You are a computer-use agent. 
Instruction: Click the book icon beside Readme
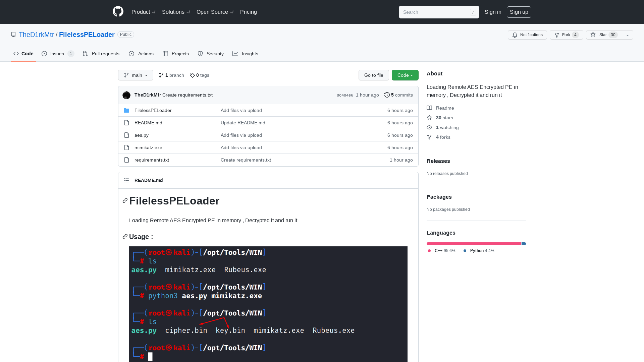pyautogui.click(x=429, y=108)
